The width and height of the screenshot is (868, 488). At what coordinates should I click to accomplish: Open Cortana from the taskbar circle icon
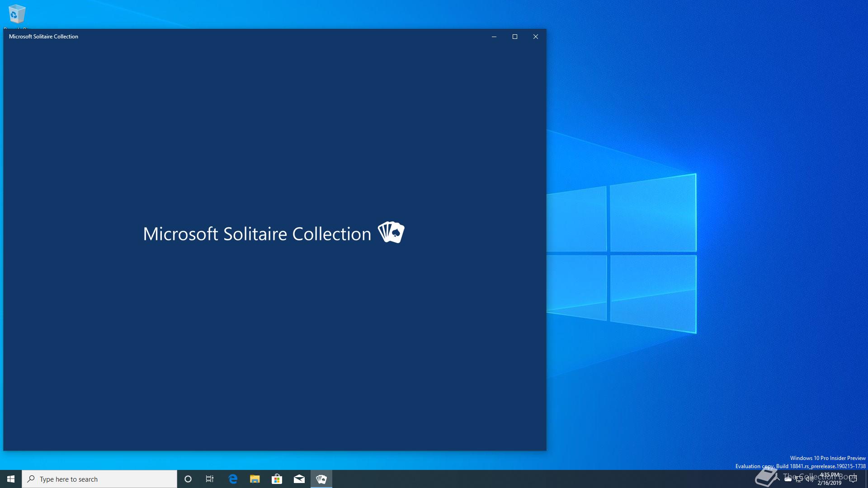coord(188,479)
